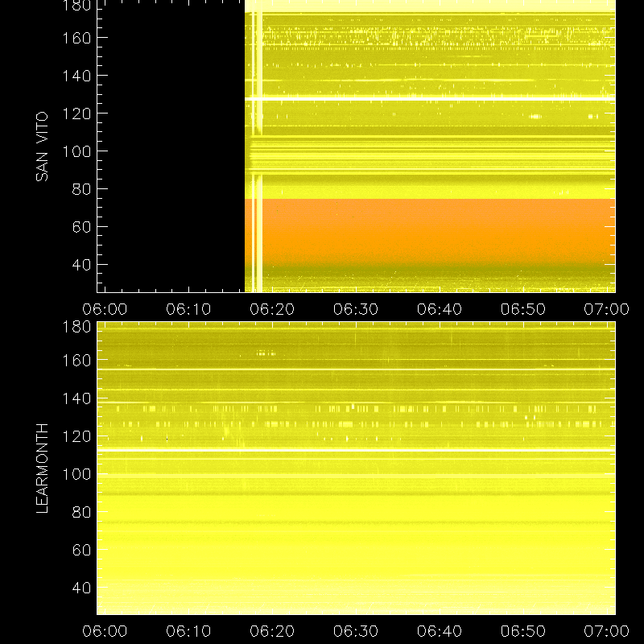Pick the 60 tick label on Learmonth axis
This screenshot has height=644, width=644.
82,550
